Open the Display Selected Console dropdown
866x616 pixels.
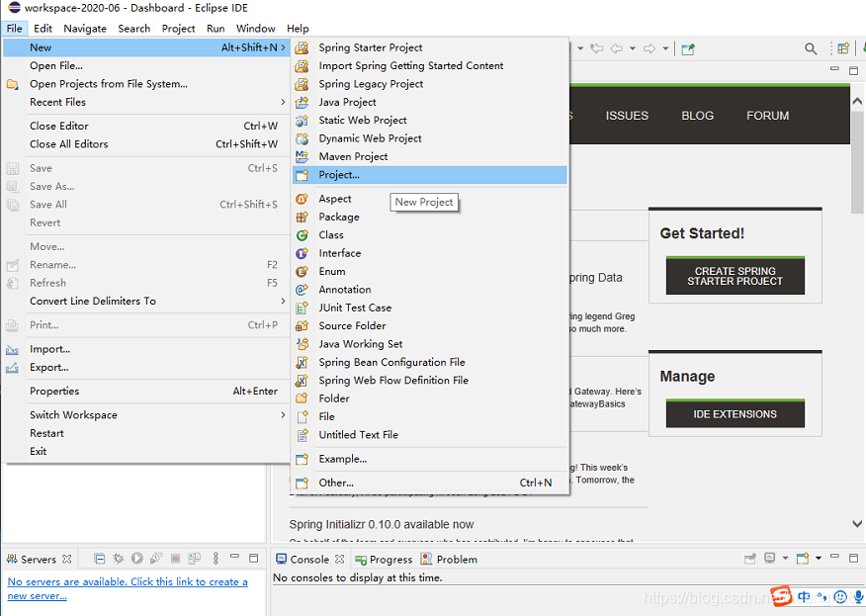coord(785,558)
